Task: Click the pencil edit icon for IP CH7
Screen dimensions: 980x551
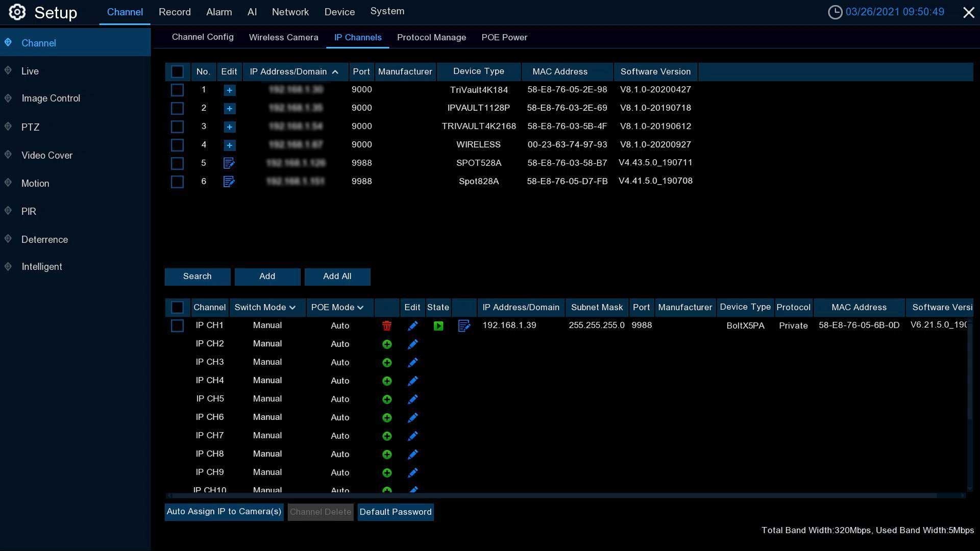Action: point(412,436)
